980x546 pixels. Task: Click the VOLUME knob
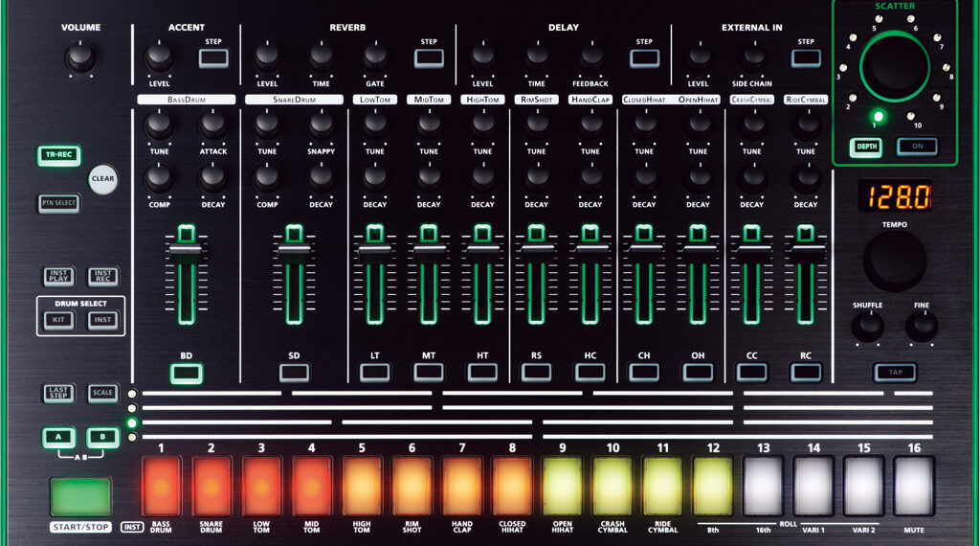(x=80, y=58)
